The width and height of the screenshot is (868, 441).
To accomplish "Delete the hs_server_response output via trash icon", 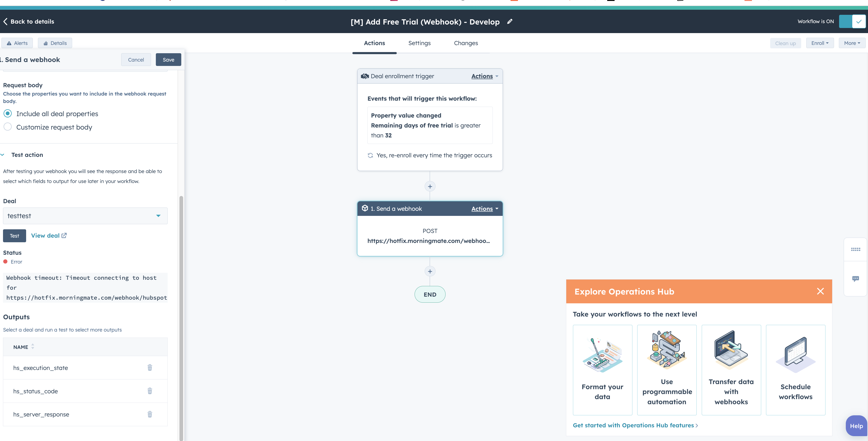I will tap(150, 414).
